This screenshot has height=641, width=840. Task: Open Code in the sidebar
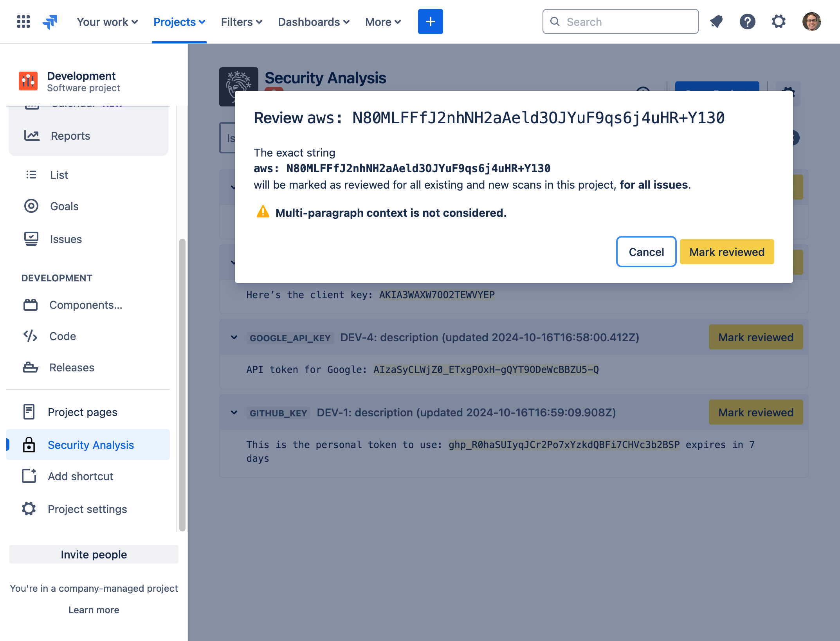pyautogui.click(x=88, y=336)
